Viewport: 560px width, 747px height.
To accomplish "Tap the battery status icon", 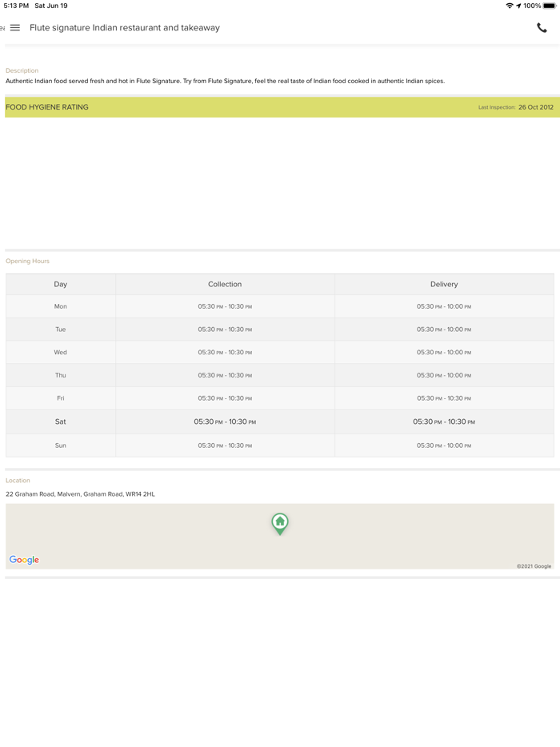I will (550, 6).
